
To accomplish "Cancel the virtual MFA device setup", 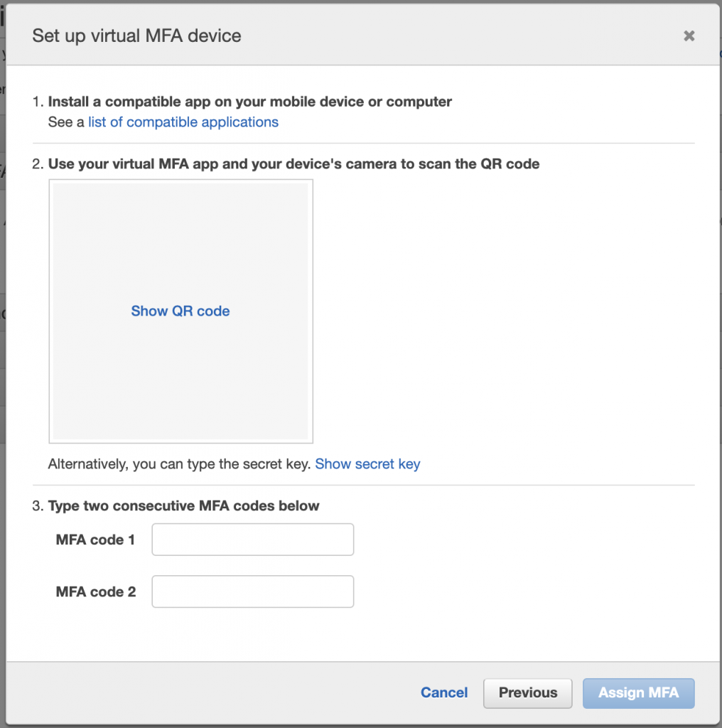I will pyautogui.click(x=443, y=692).
